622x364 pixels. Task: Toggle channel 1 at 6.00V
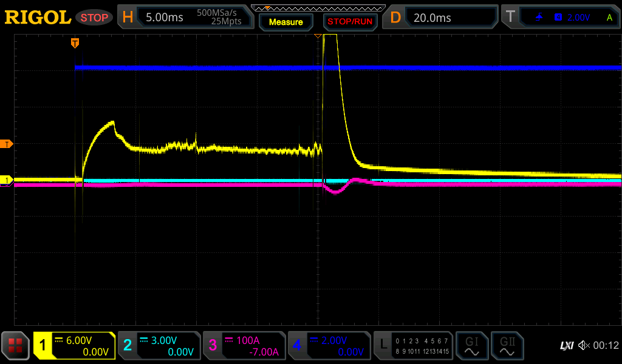pos(74,346)
